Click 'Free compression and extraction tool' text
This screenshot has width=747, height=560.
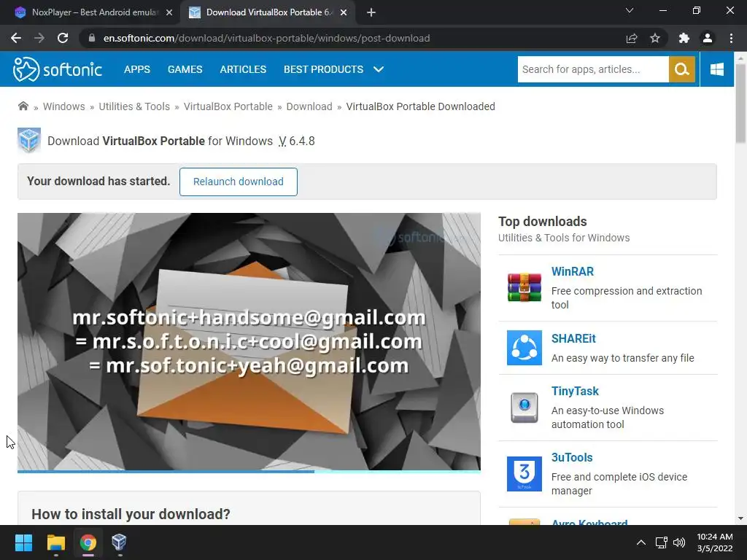point(627,297)
